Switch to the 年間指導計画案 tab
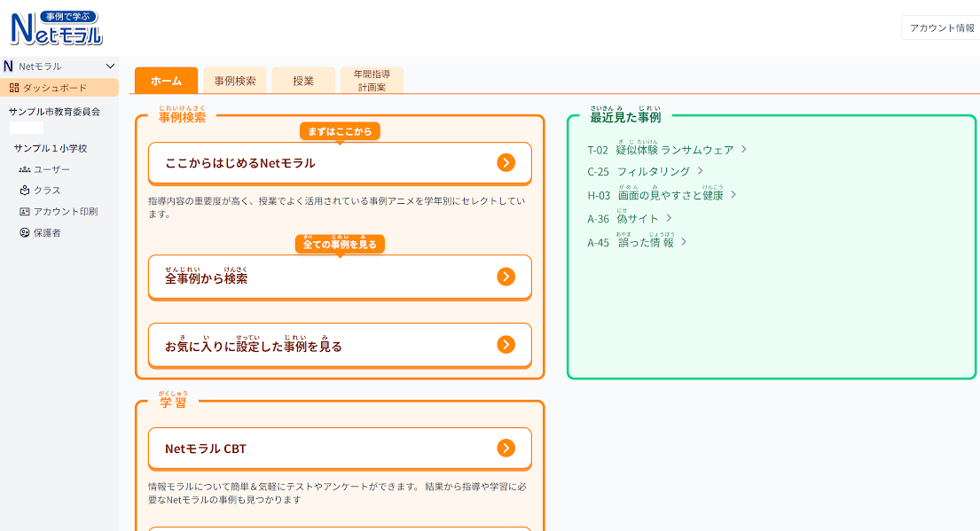 pos(372,81)
